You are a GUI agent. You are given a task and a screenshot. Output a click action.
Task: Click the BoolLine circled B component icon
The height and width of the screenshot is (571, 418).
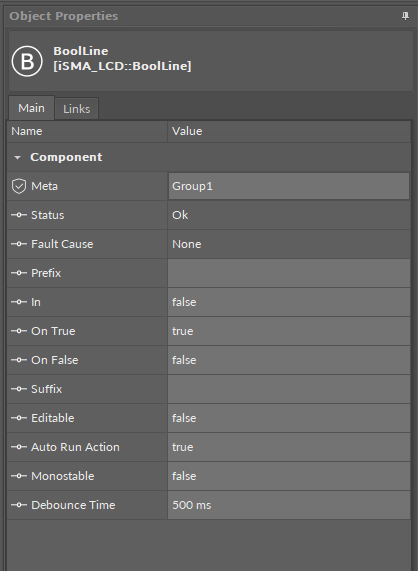[x=27, y=61]
